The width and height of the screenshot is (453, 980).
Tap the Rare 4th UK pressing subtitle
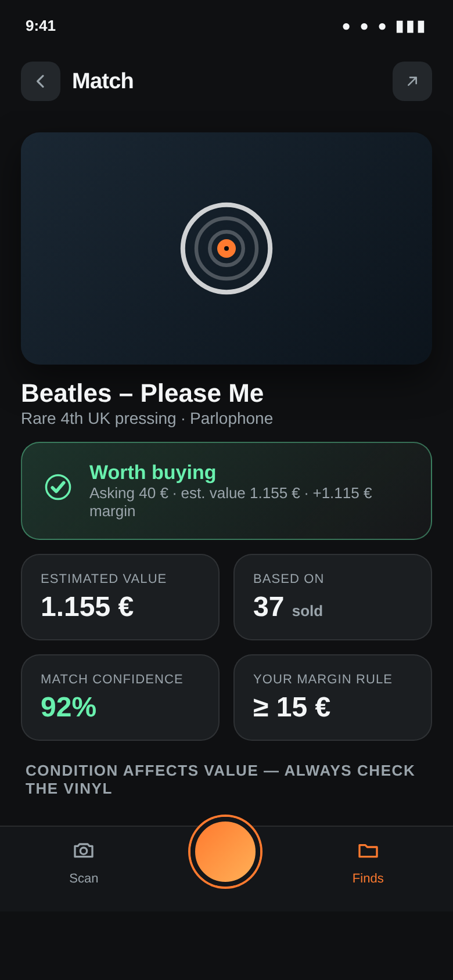(147, 419)
